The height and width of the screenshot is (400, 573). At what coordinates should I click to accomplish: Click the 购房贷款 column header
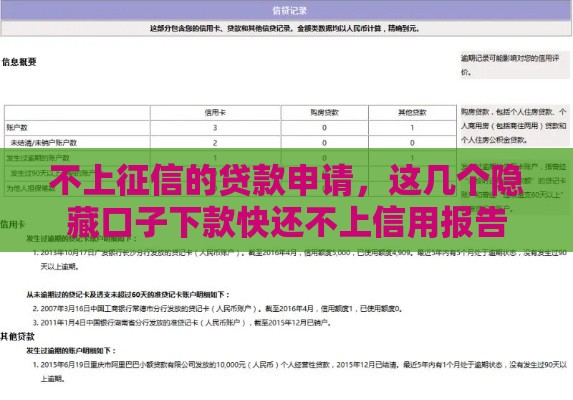324,113
